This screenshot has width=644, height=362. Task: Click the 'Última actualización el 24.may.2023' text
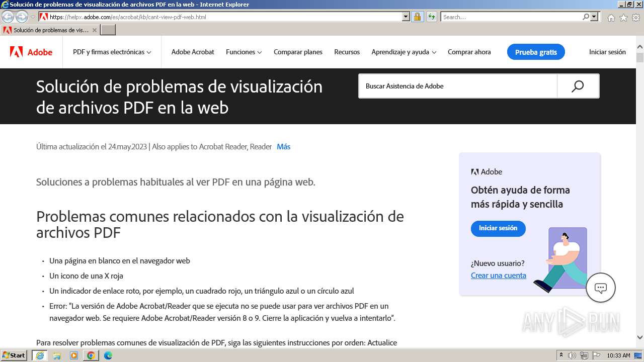[92, 147]
